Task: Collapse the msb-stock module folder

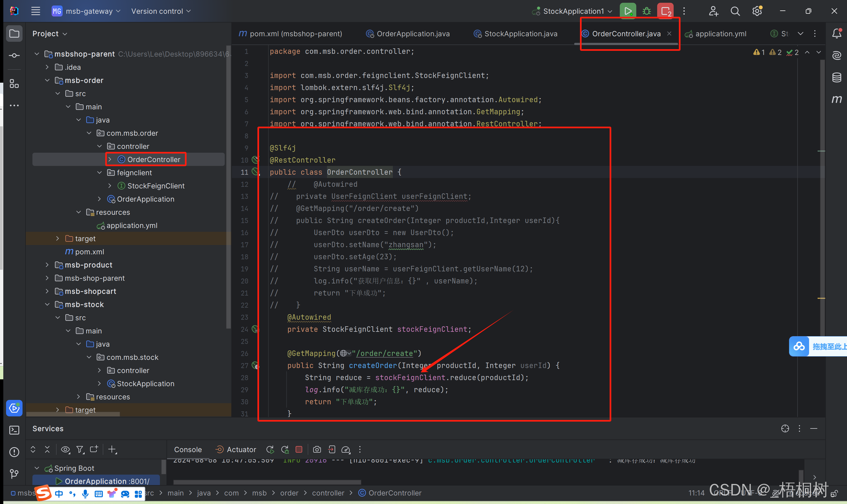Action: coord(47,305)
